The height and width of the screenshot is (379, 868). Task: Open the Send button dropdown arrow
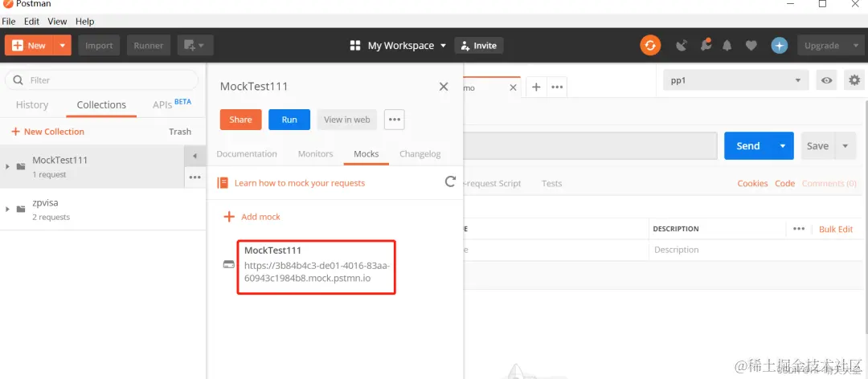coord(783,146)
